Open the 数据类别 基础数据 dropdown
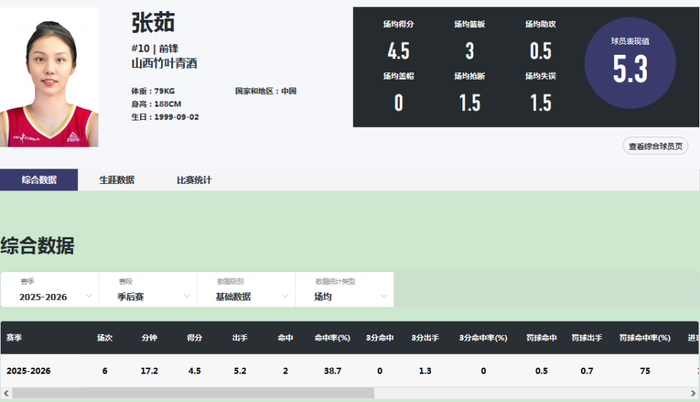 (x=246, y=290)
